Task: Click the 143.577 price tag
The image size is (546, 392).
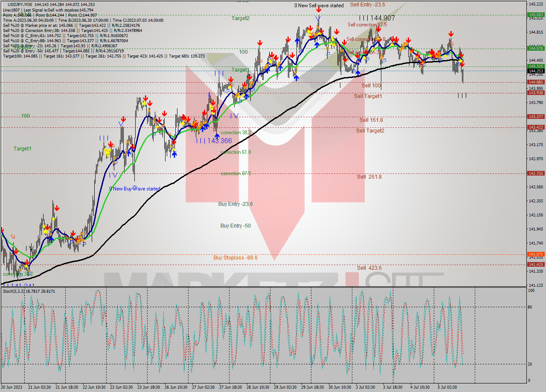Action: click(536, 117)
